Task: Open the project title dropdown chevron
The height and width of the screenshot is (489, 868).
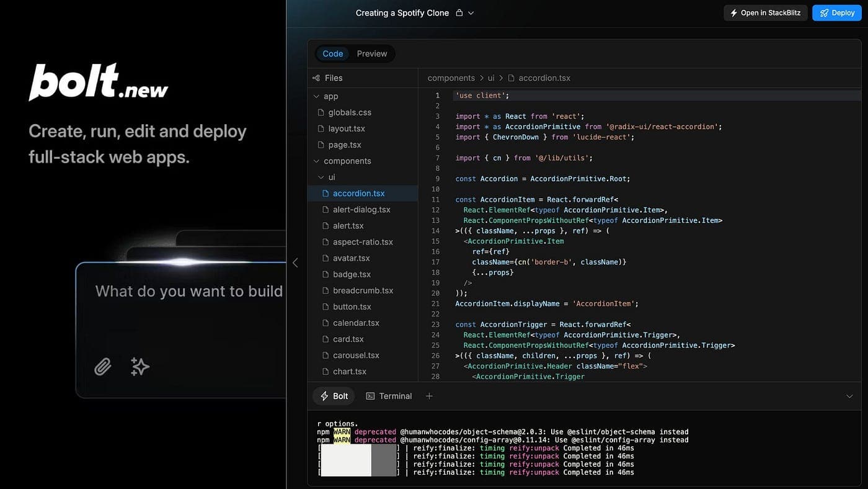Action: coord(471,12)
